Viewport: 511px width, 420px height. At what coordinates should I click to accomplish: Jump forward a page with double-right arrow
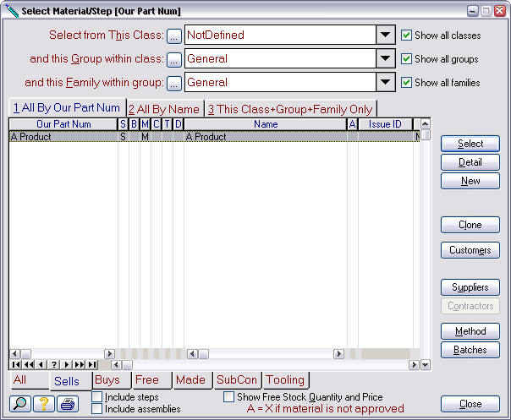(80, 364)
